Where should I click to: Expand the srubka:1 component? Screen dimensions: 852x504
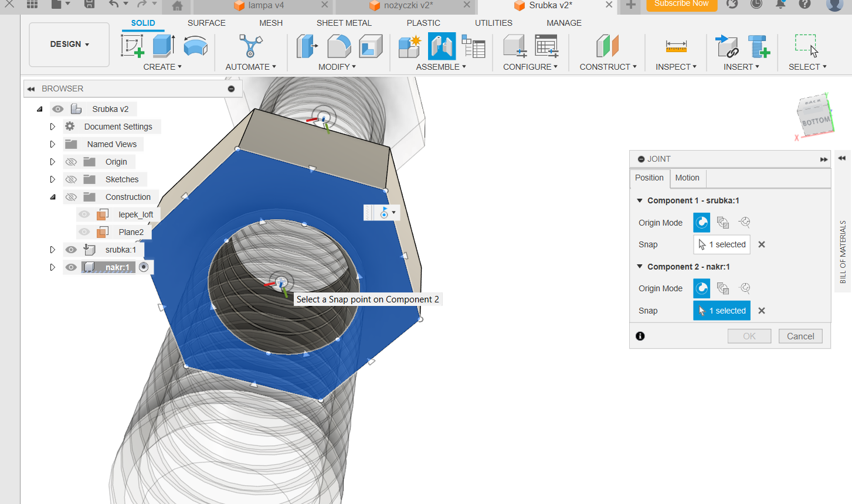pyautogui.click(x=52, y=250)
